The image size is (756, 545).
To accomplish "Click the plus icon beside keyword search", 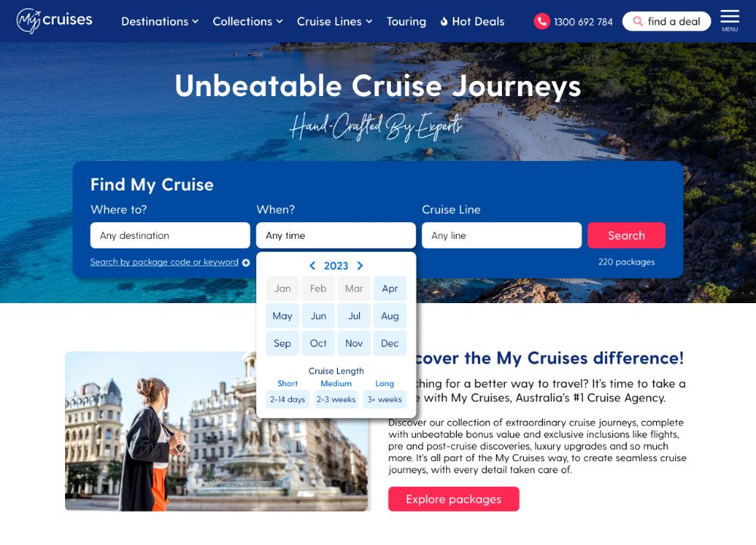I will [246, 262].
